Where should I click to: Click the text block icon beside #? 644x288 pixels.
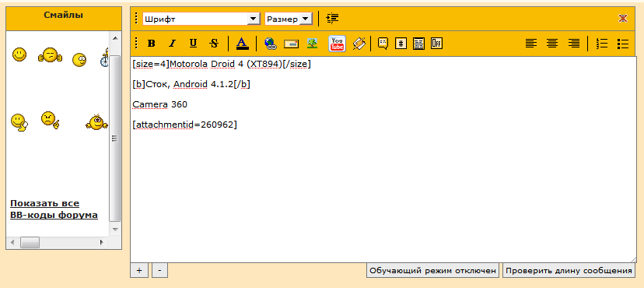(x=418, y=43)
